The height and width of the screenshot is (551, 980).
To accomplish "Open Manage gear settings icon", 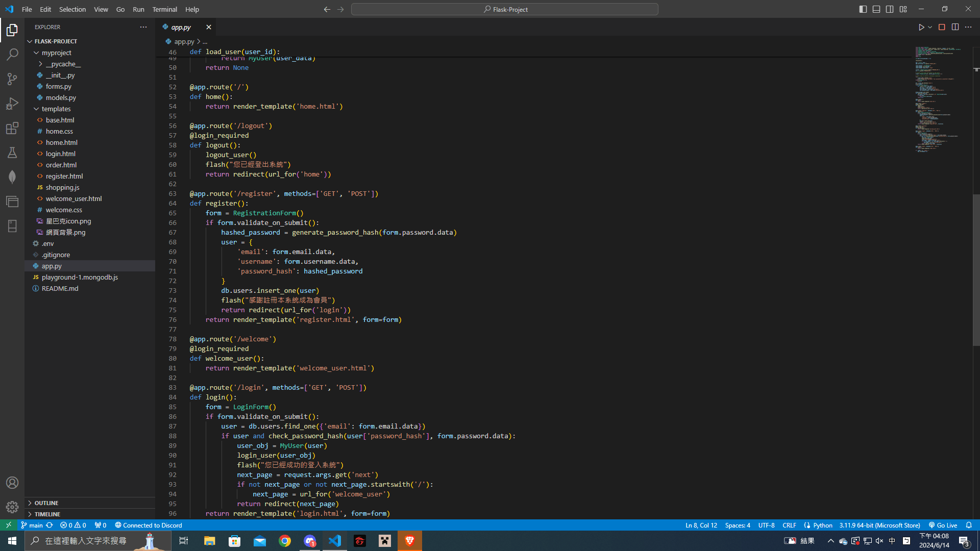I will coord(12,507).
